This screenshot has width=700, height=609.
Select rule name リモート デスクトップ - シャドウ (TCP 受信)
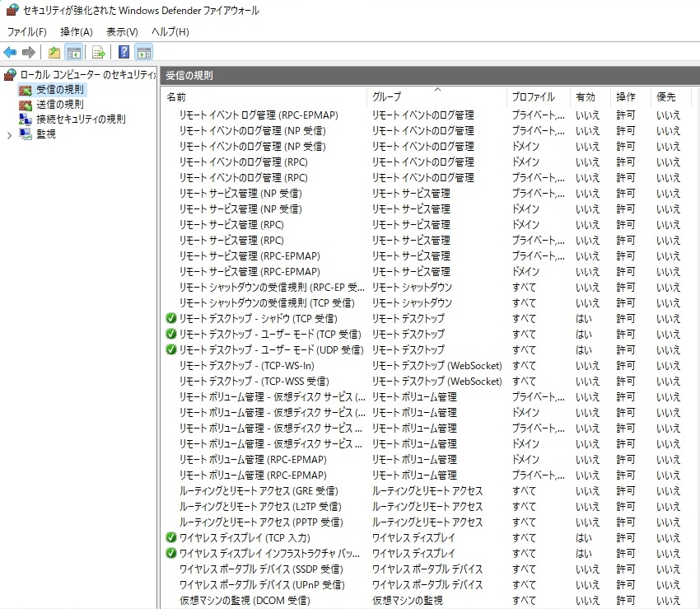pos(258,319)
